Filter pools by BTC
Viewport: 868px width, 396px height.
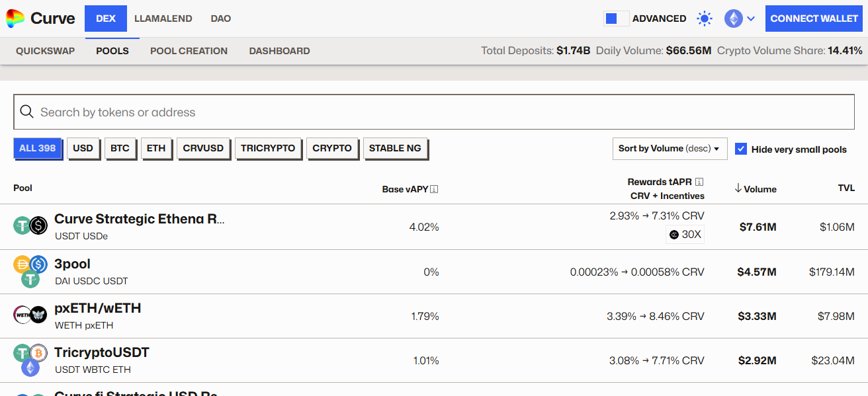point(120,148)
